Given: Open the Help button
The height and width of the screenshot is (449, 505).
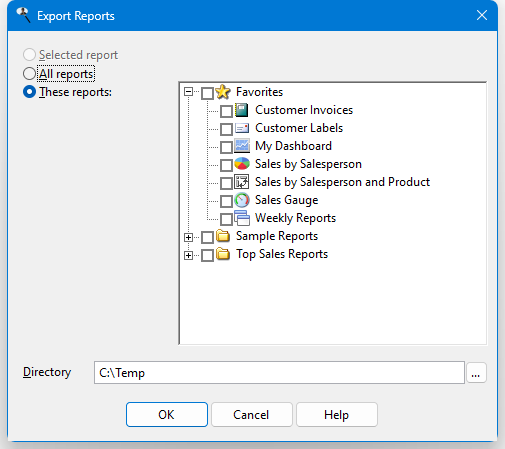Looking at the screenshot, I should pos(337,414).
